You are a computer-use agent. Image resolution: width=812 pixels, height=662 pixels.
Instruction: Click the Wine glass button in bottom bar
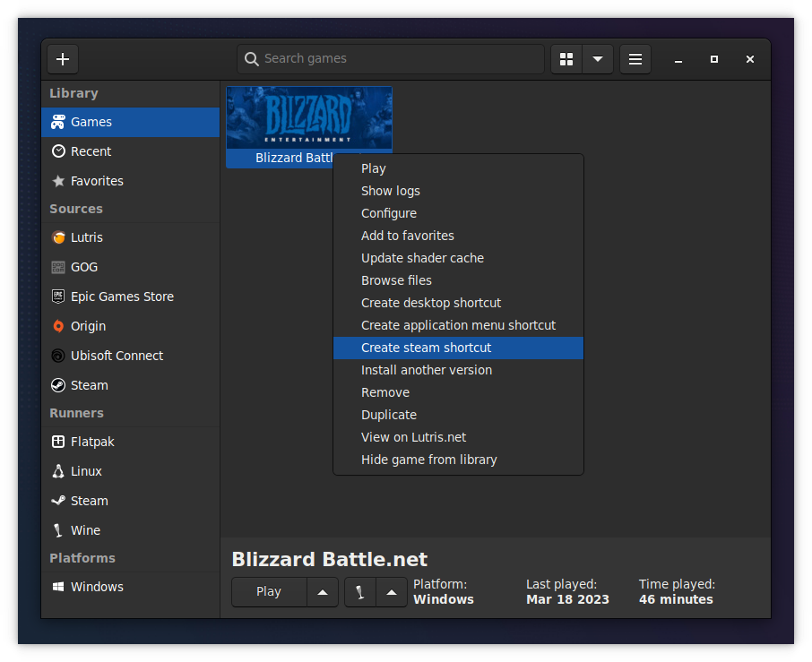coord(360,592)
